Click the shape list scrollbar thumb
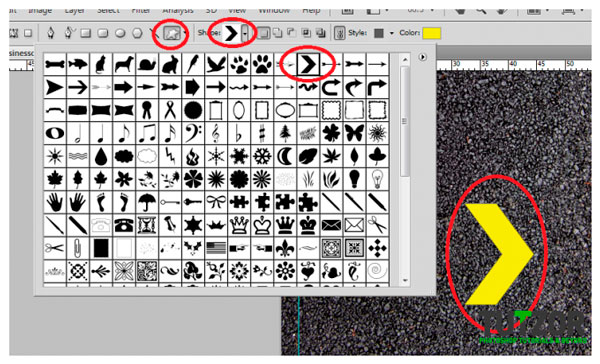 click(x=404, y=122)
